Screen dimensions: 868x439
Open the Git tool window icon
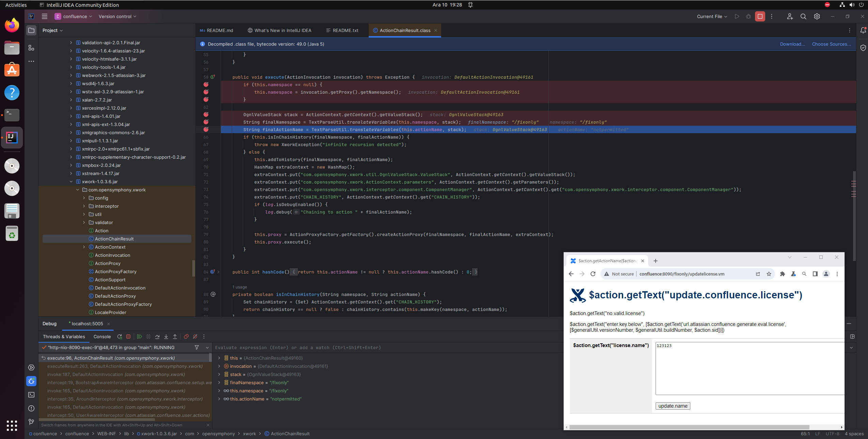[31, 422]
